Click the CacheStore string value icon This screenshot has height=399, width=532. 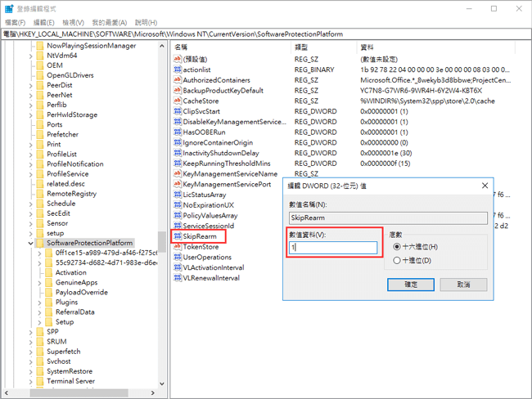(177, 101)
